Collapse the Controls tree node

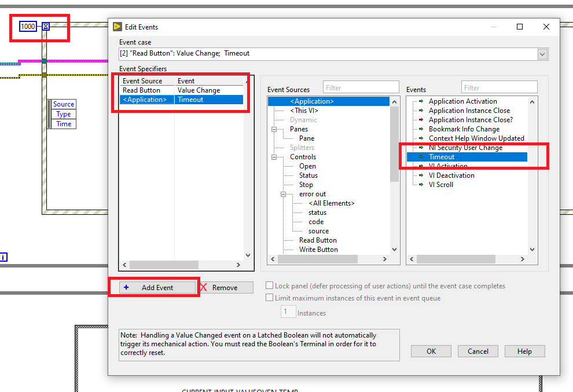(274, 157)
